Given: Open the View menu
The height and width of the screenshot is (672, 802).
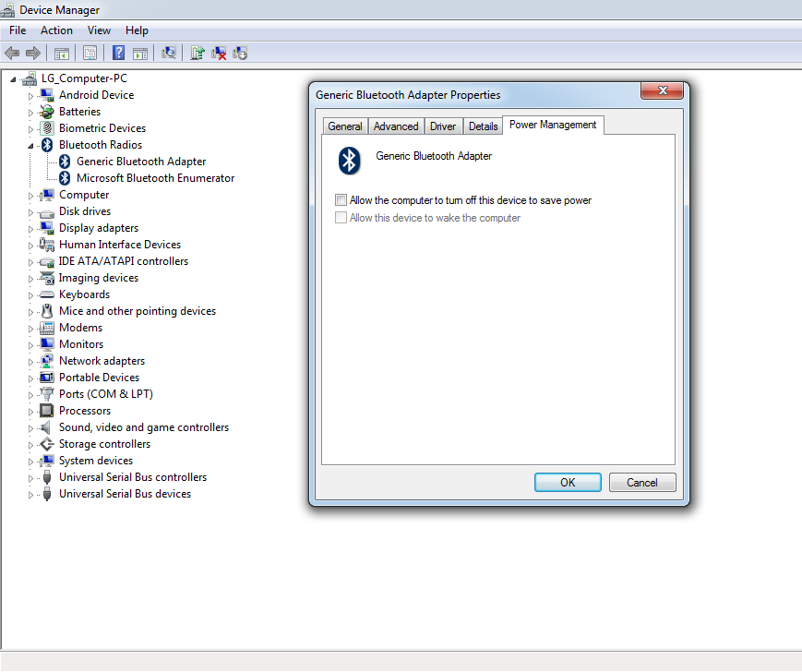Looking at the screenshot, I should [x=99, y=30].
